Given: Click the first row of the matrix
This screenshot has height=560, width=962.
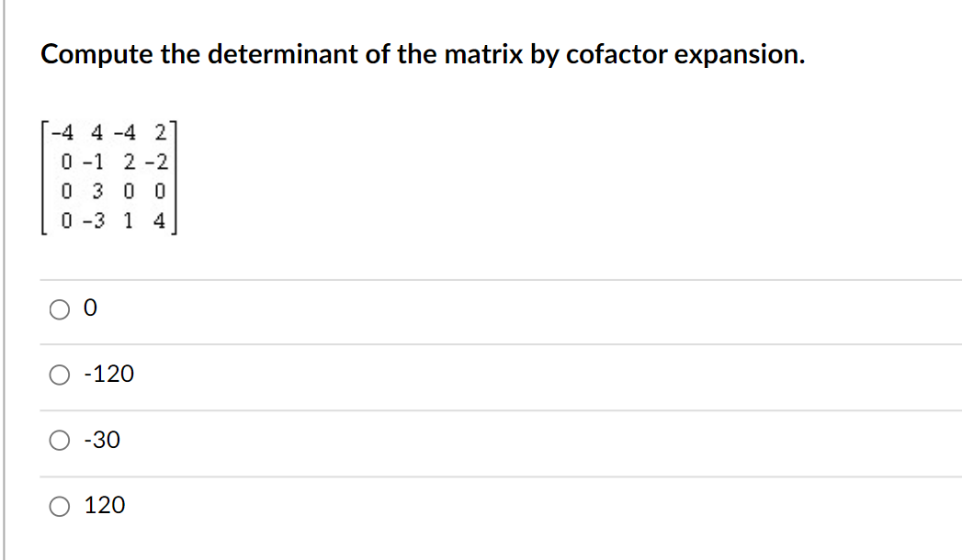Looking at the screenshot, I should coord(110,132).
